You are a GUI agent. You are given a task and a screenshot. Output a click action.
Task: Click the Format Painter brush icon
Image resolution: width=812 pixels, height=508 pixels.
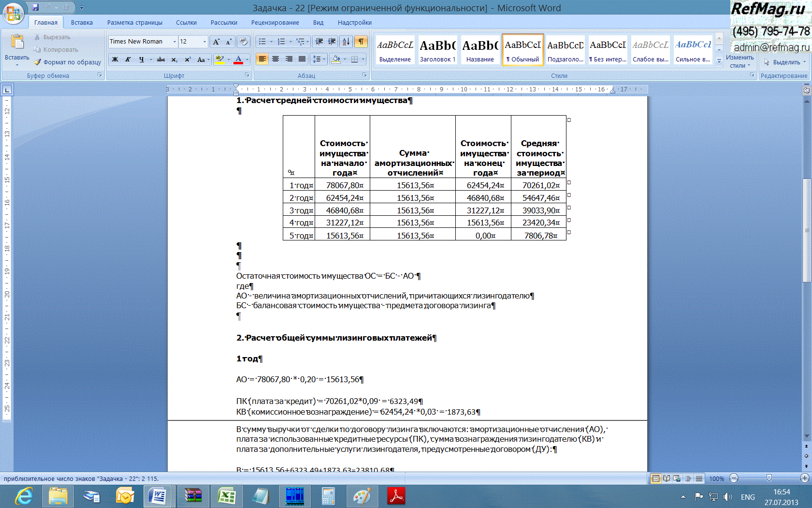[x=38, y=62]
